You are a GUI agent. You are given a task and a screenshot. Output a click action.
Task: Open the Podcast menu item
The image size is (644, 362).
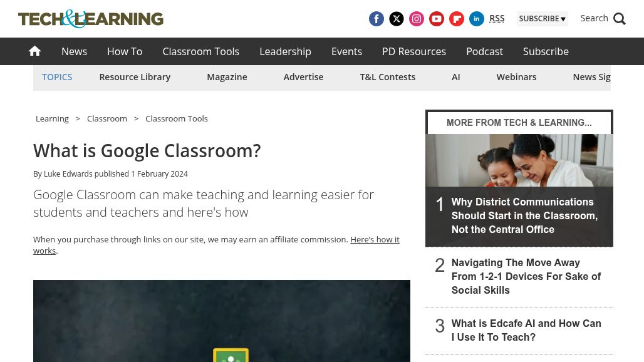[x=485, y=51]
